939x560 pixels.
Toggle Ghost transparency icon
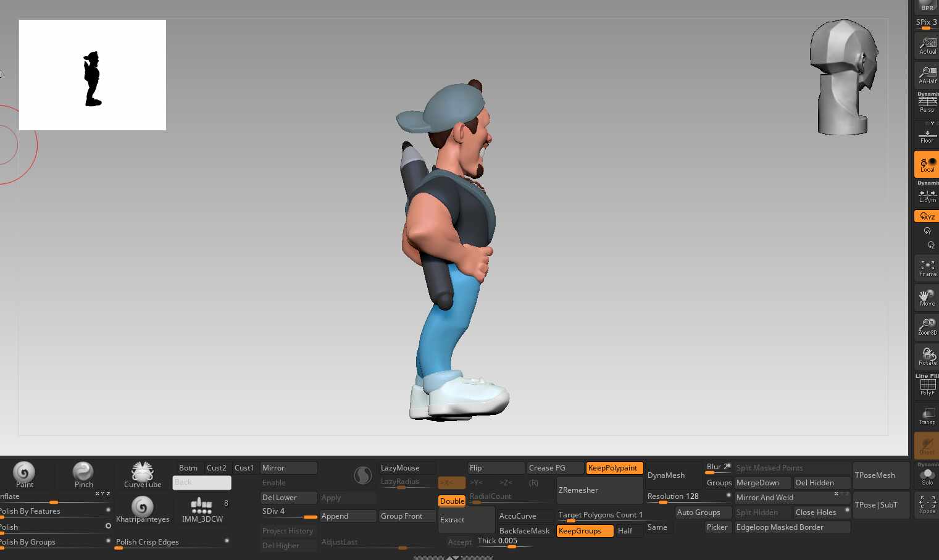(927, 445)
